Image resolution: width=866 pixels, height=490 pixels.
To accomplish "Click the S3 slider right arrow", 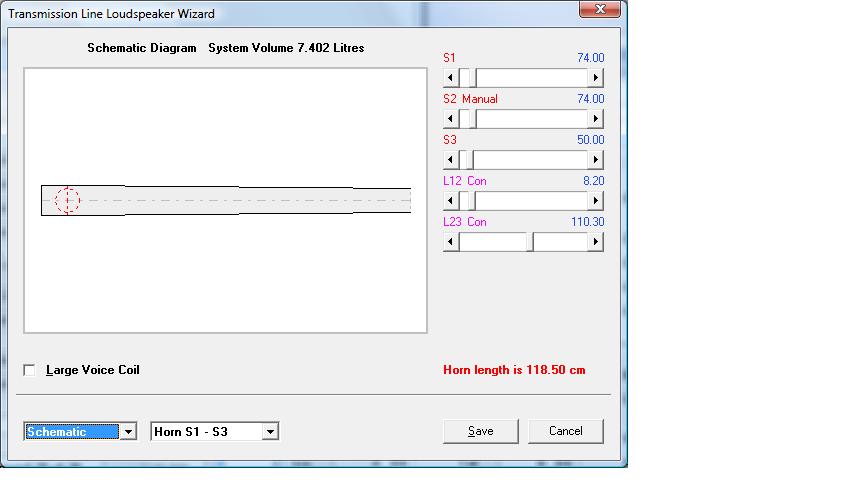I will click(595, 160).
